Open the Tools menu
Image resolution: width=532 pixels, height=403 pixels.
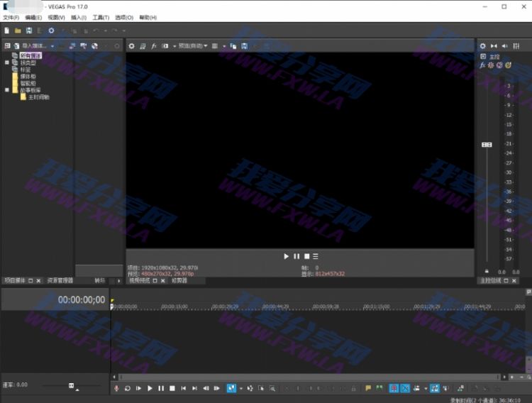pos(101,17)
